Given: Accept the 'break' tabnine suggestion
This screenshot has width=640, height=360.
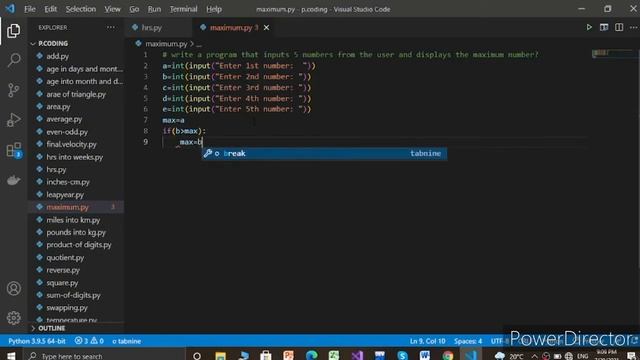Looking at the screenshot, I should coord(324,153).
